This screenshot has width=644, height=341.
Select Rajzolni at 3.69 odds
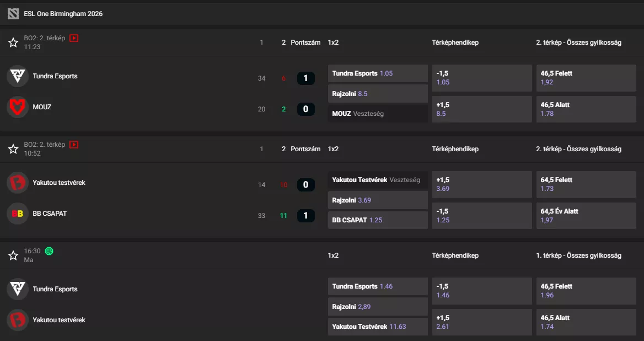[x=377, y=199]
